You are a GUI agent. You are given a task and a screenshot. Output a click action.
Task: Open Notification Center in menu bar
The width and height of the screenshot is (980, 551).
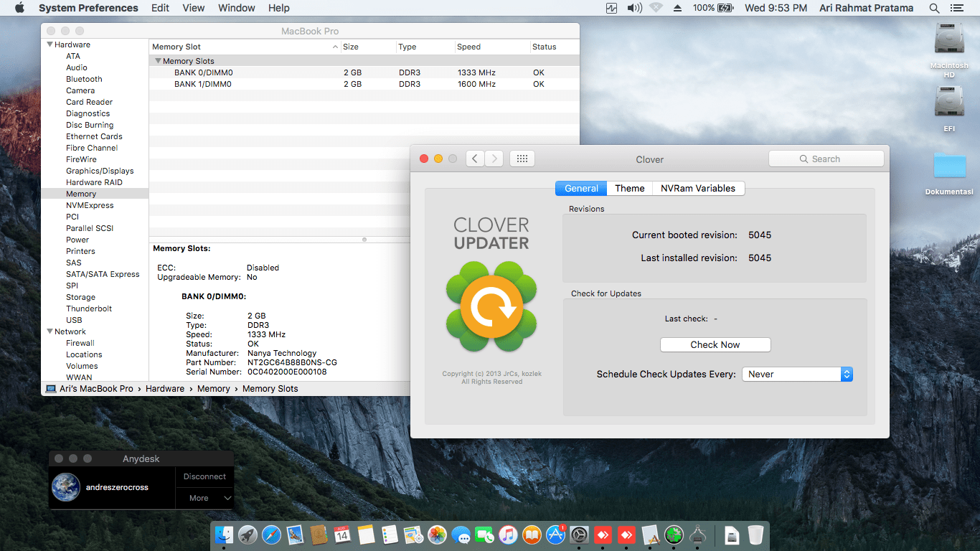(x=956, y=8)
